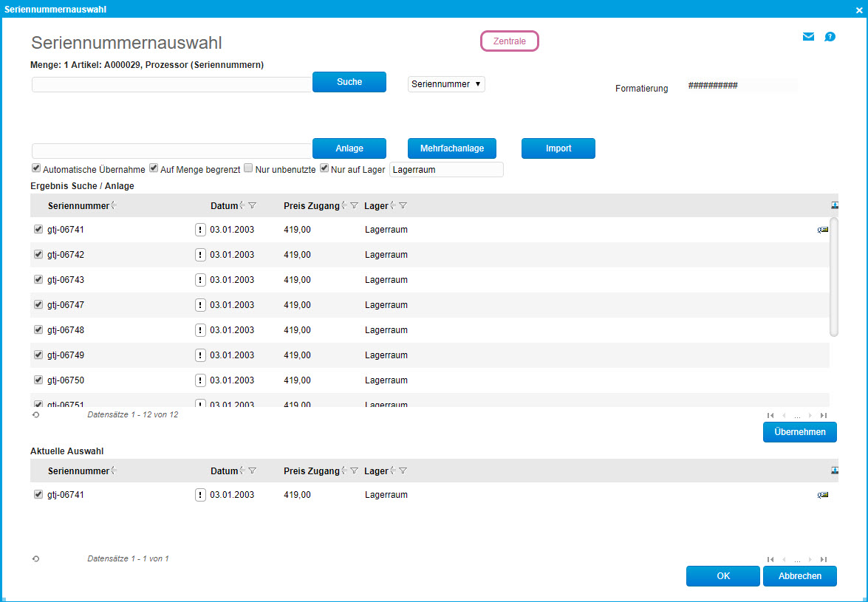
Task: Go to last page of results table
Action: tap(824, 415)
